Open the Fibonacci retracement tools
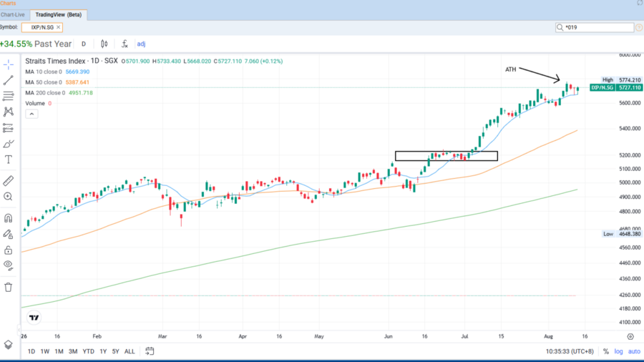The height and width of the screenshot is (362, 644). click(8, 96)
